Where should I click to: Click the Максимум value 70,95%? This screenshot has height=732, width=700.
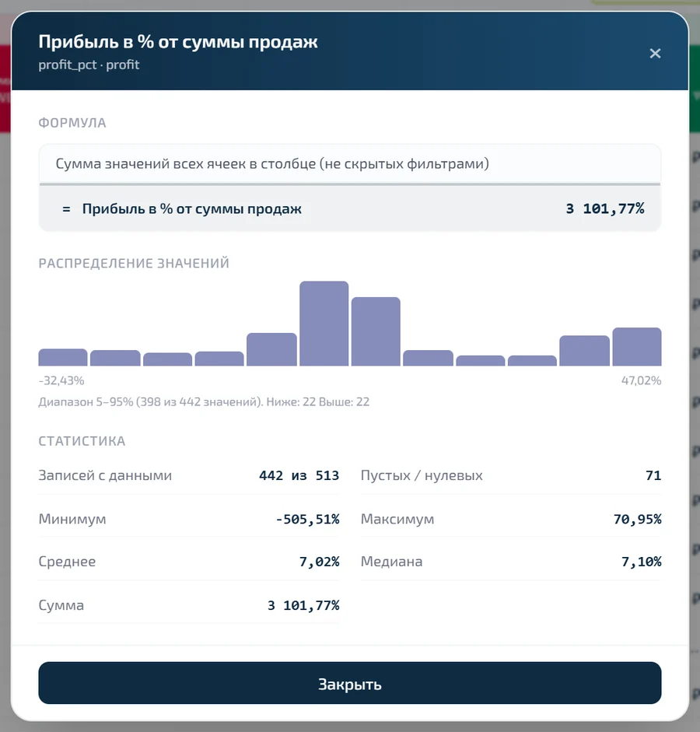click(x=638, y=519)
